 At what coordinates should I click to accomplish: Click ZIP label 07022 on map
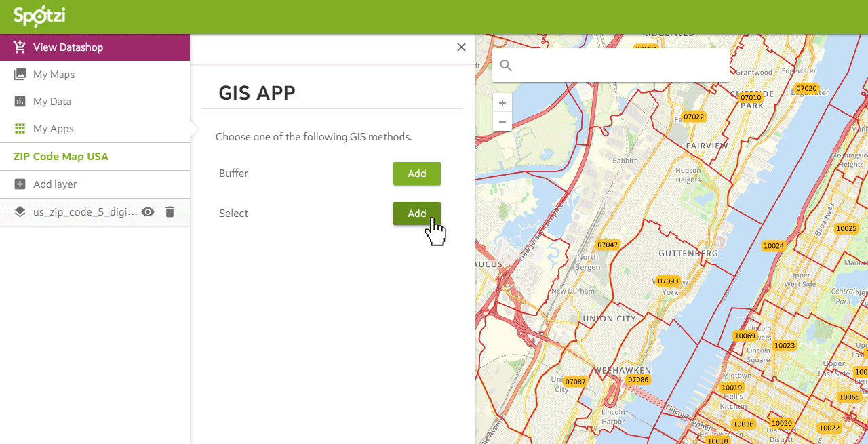[x=694, y=117]
